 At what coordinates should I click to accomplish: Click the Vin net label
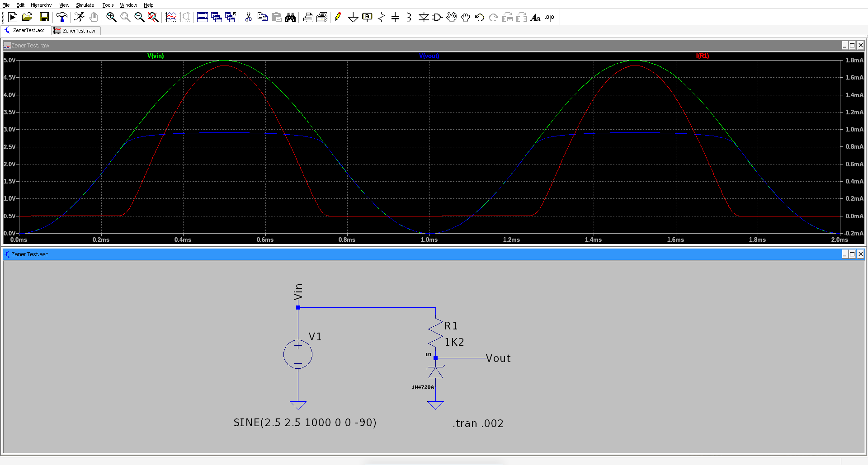[298, 292]
